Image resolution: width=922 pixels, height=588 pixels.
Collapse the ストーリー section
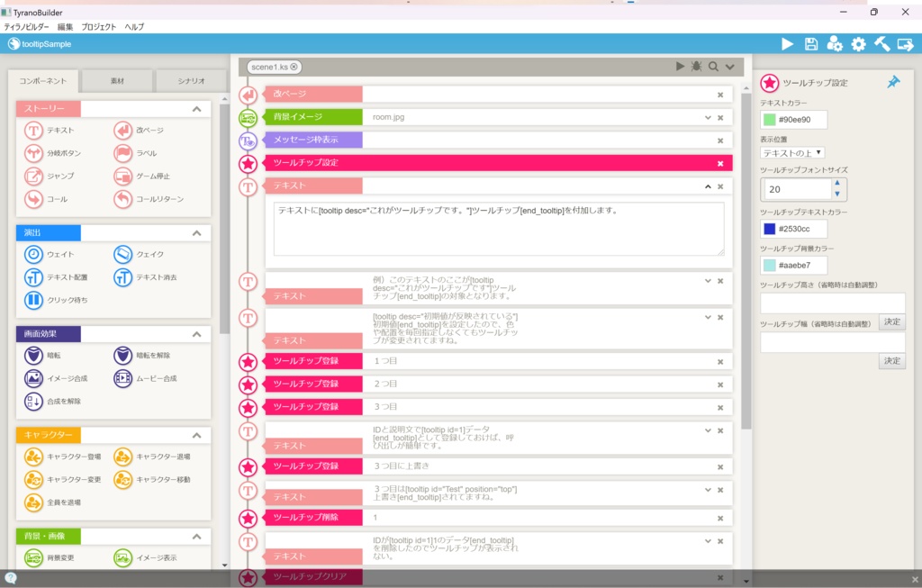pyautogui.click(x=197, y=109)
